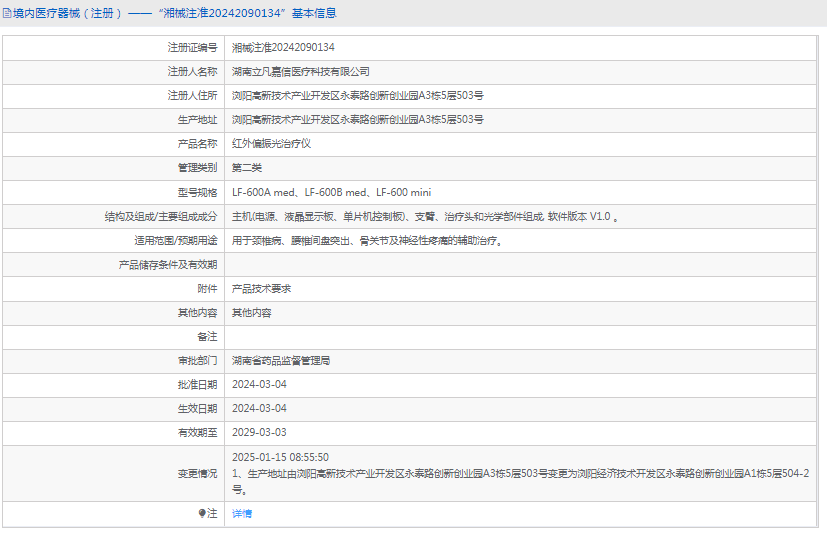
Task: Click the 备注 label
Action: (x=207, y=337)
